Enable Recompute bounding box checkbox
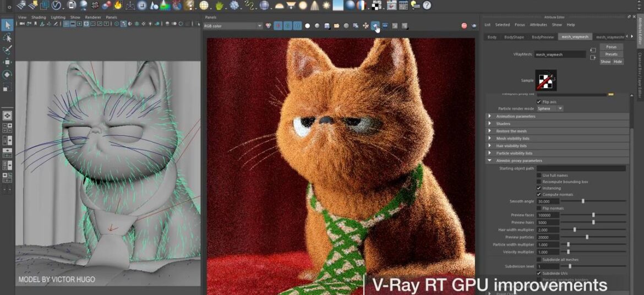Image resolution: width=644 pixels, height=295 pixels. [x=539, y=182]
